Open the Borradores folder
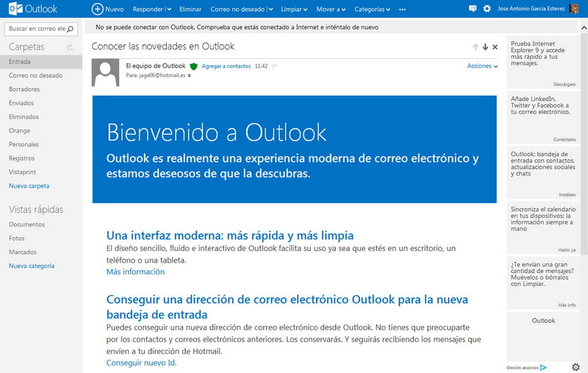588x373 pixels. coord(24,89)
